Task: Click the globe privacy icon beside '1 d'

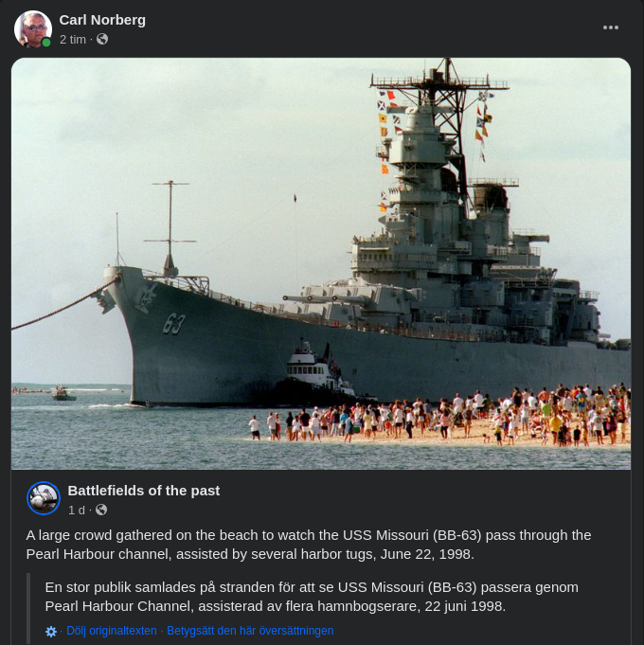Action: [101, 511]
